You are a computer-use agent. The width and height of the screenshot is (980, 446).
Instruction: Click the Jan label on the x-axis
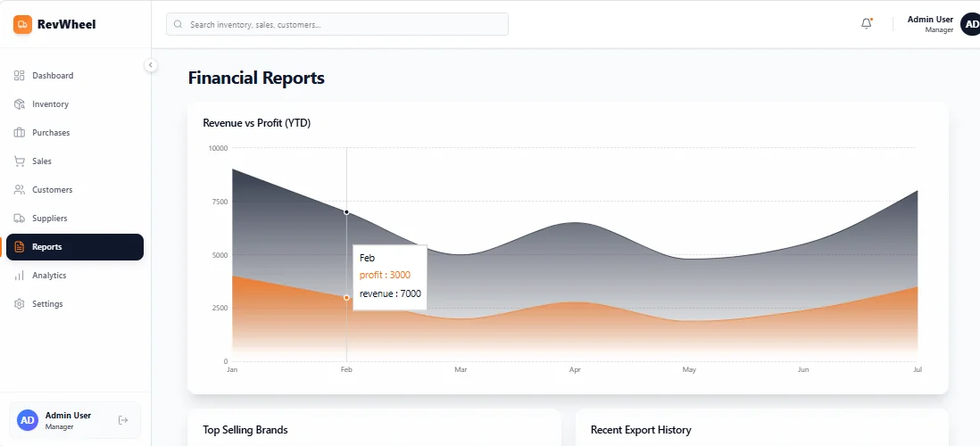tap(232, 370)
